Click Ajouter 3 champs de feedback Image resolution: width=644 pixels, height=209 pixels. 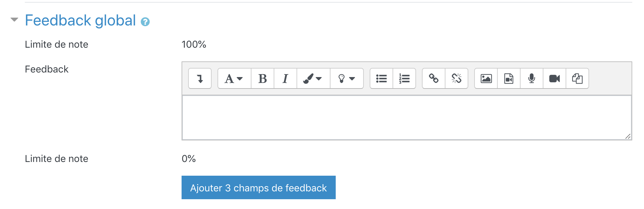click(258, 188)
